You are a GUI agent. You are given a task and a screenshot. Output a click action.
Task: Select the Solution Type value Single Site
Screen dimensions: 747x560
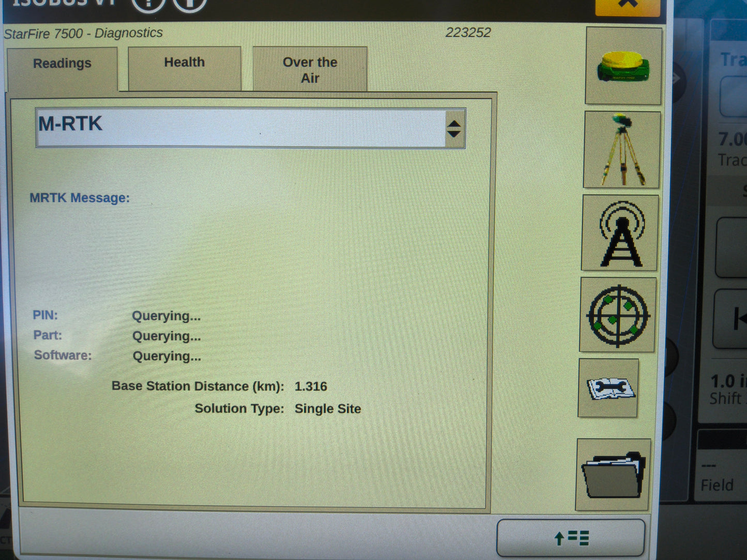(328, 409)
